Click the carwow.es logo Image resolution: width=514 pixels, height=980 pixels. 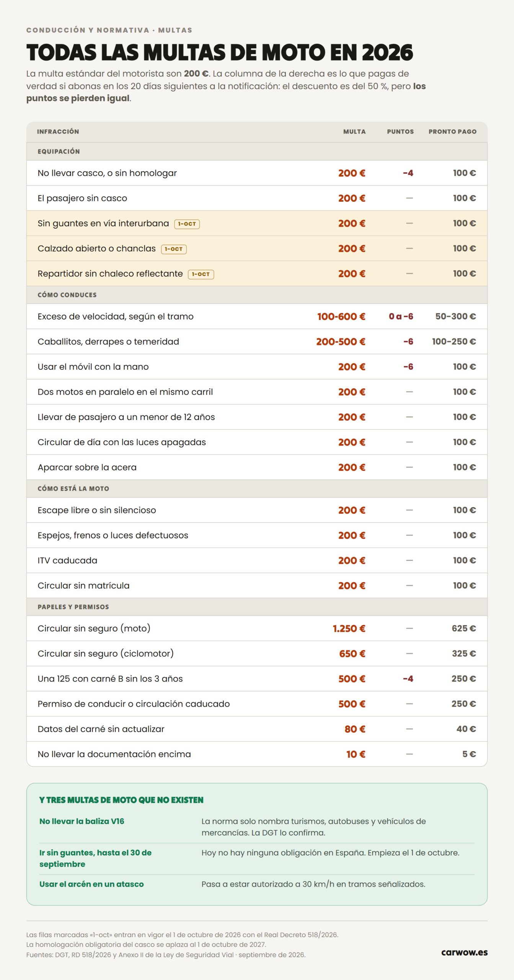click(464, 952)
